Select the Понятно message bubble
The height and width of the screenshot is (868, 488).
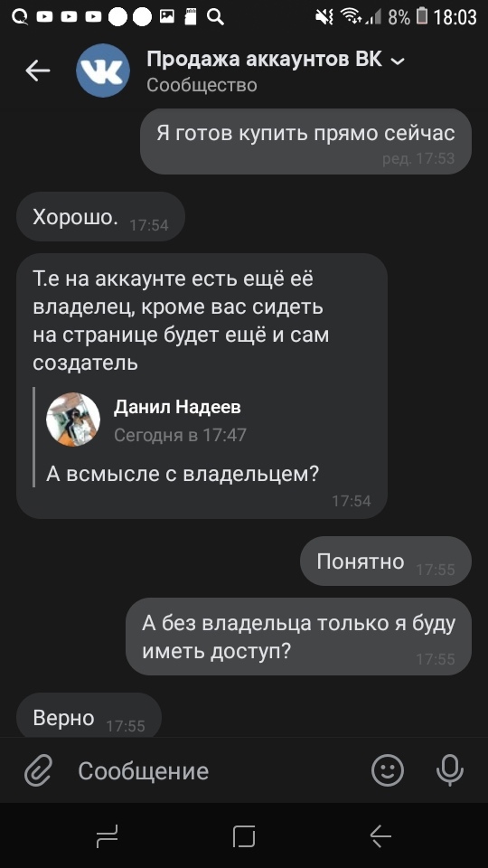386,561
